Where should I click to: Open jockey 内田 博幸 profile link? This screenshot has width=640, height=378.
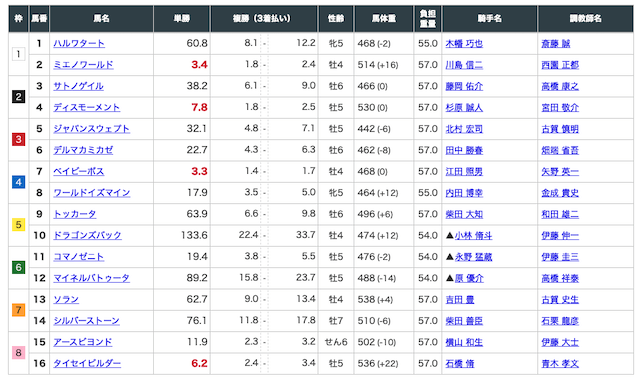[464, 193]
